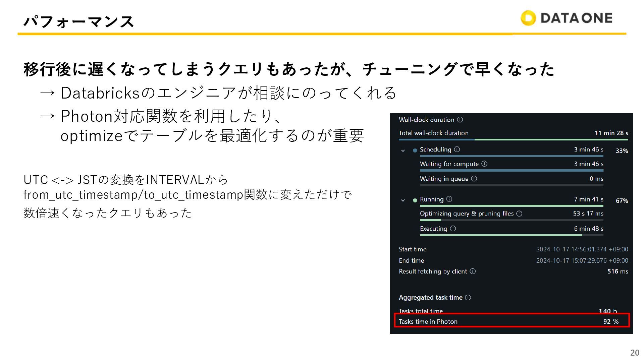The image size is (644, 362).
Task: Click the '53 s 17 ms' optimizing value
Action: (588, 214)
